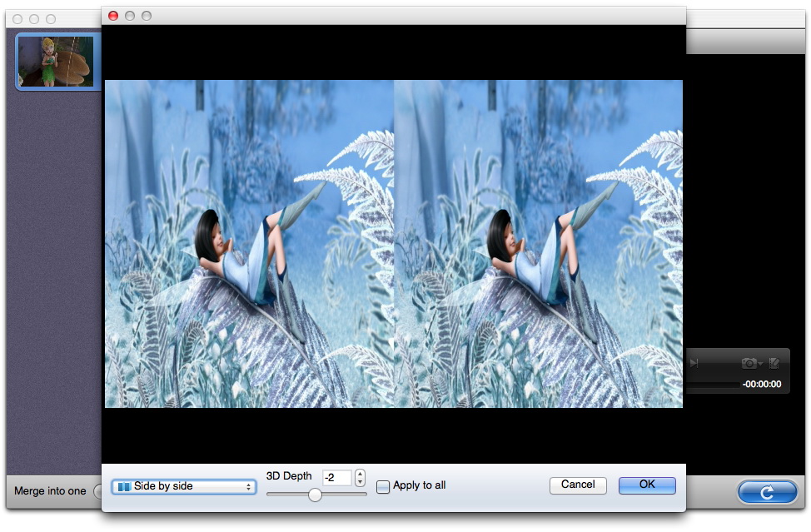Image resolution: width=811 pixels, height=532 pixels.
Task: Cancel the 3D settings dialog
Action: tap(578, 485)
